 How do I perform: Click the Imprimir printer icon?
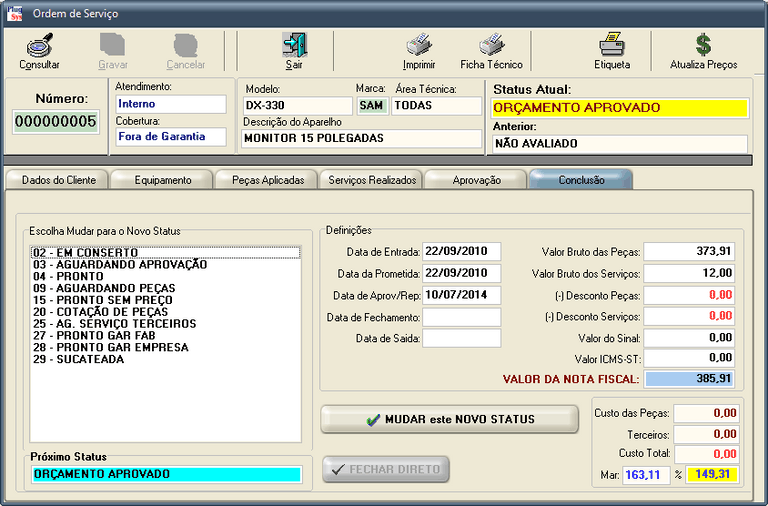(418, 46)
